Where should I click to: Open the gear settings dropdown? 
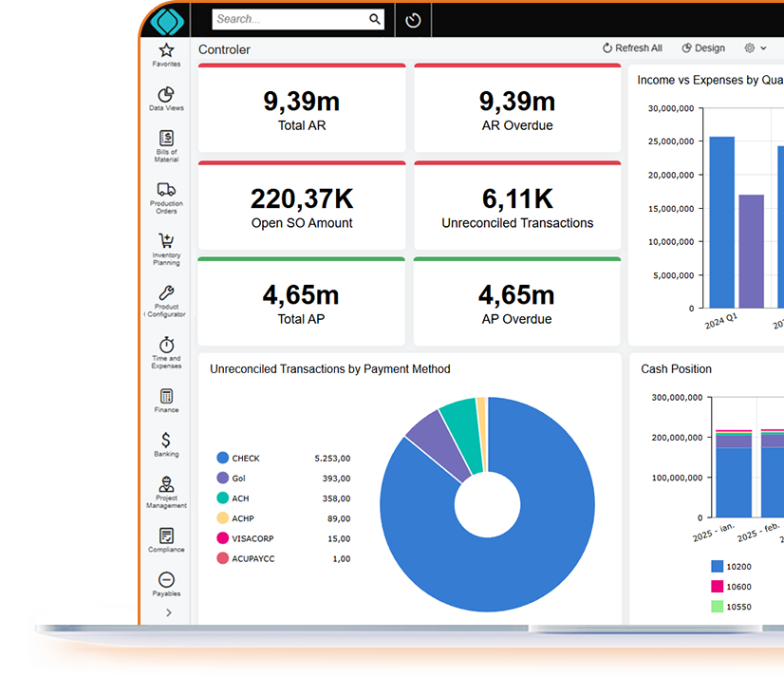tap(754, 48)
